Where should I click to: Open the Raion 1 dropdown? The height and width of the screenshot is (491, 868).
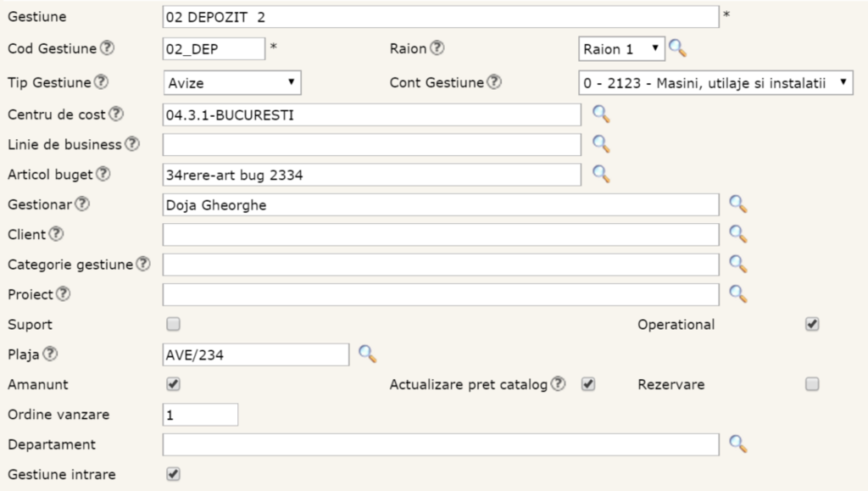pos(622,49)
